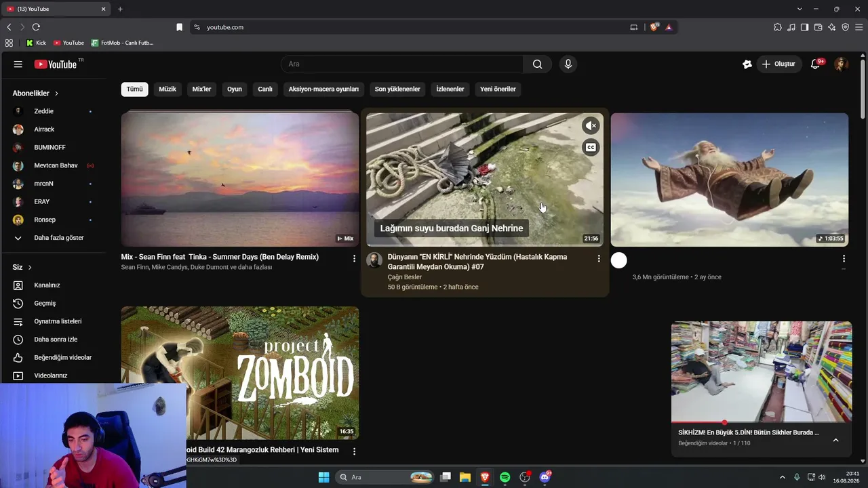Viewport: 868px width, 488px height.
Task: Select the Son yüklenenler chip
Action: (397, 89)
